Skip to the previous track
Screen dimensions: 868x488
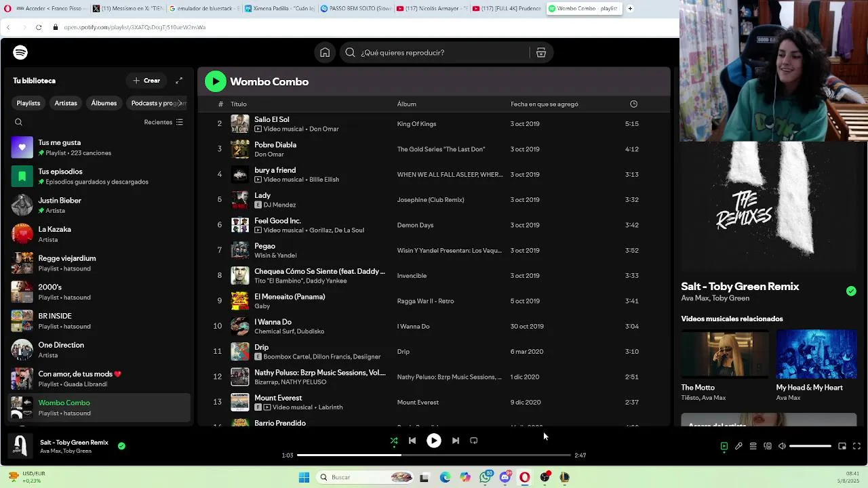[x=412, y=441]
